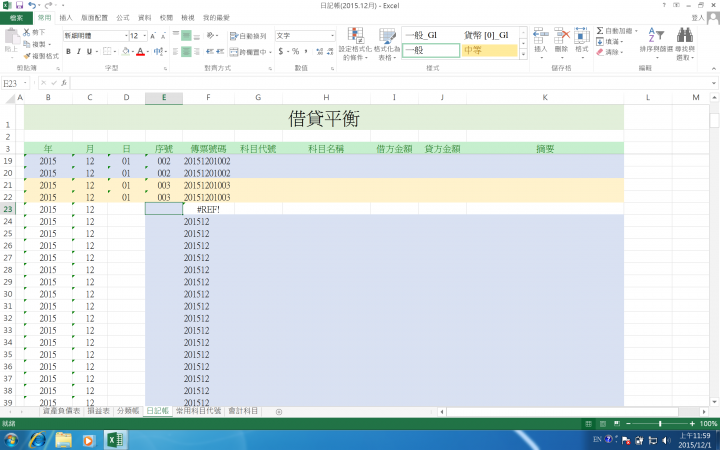Open the Name Box dropdown arrow
Viewport: 720px width, 450px height.
coord(25,83)
